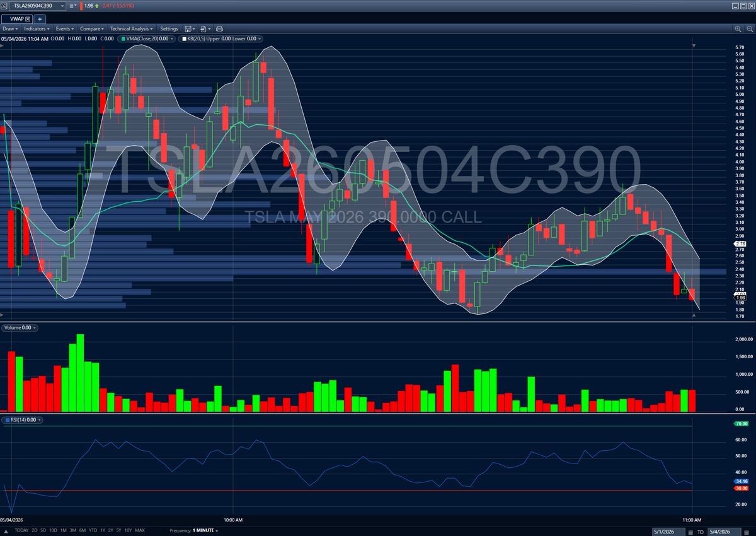Image resolution: width=756 pixels, height=536 pixels.
Task: Add a new chart tab
Action: 40,19
